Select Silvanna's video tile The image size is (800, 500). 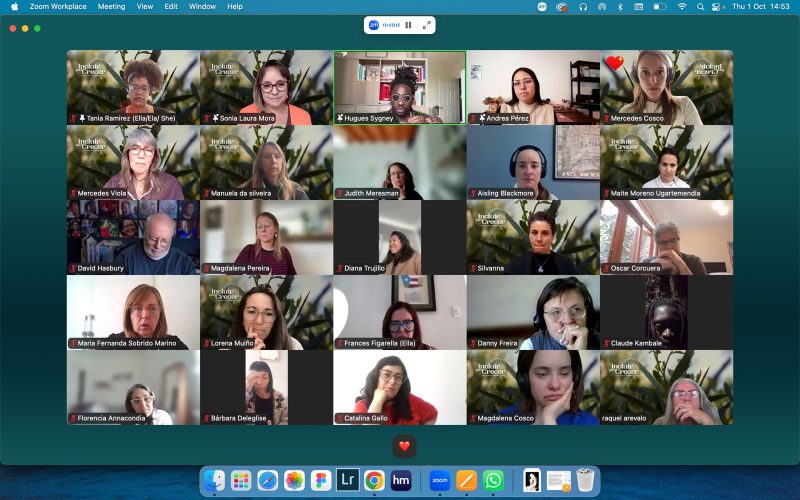coord(533,237)
